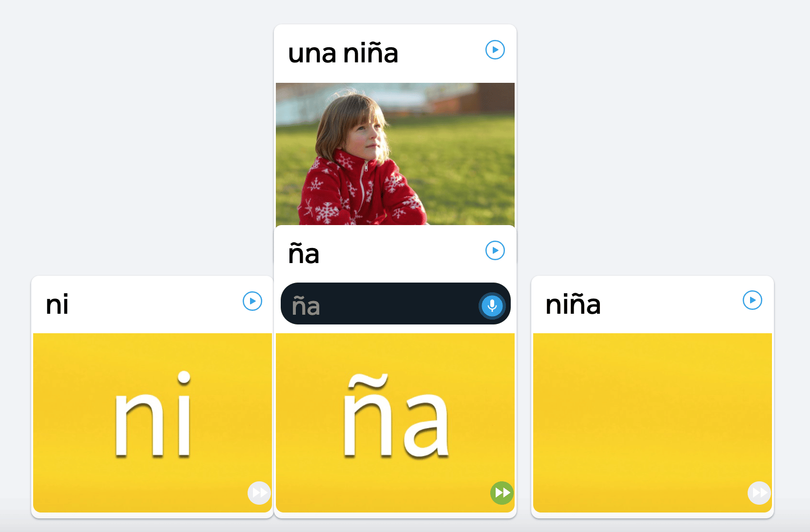Click the "niña" card title text
This screenshot has height=532, width=810.
(x=573, y=305)
